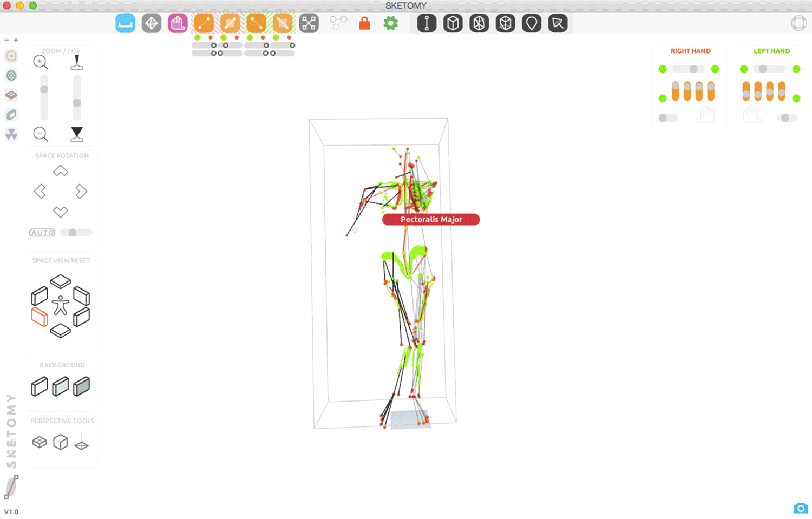Toggle the auto rotation switch
812x519 pixels.
coord(76,233)
